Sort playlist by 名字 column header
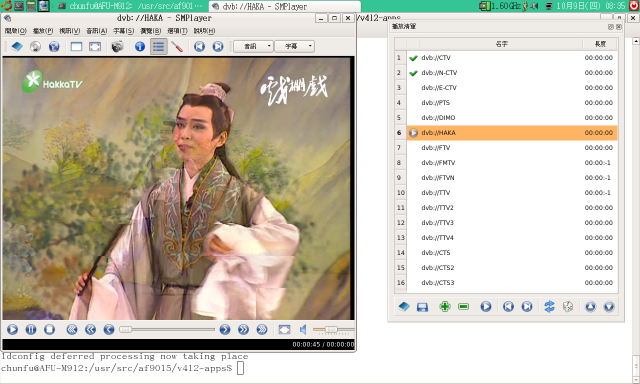 501,44
